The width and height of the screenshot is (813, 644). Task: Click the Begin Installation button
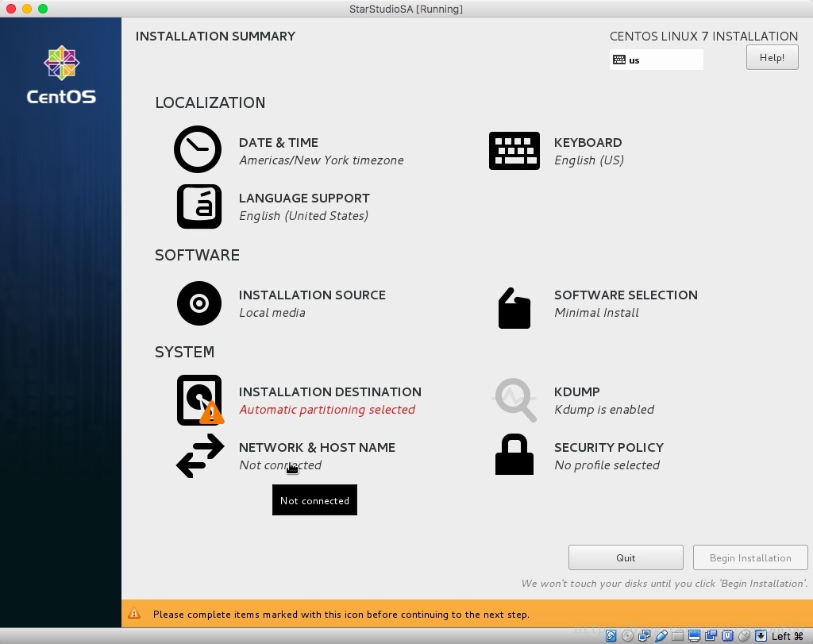750,558
